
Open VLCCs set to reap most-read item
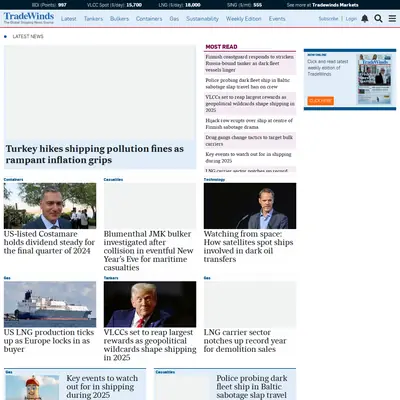(x=250, y=103)
